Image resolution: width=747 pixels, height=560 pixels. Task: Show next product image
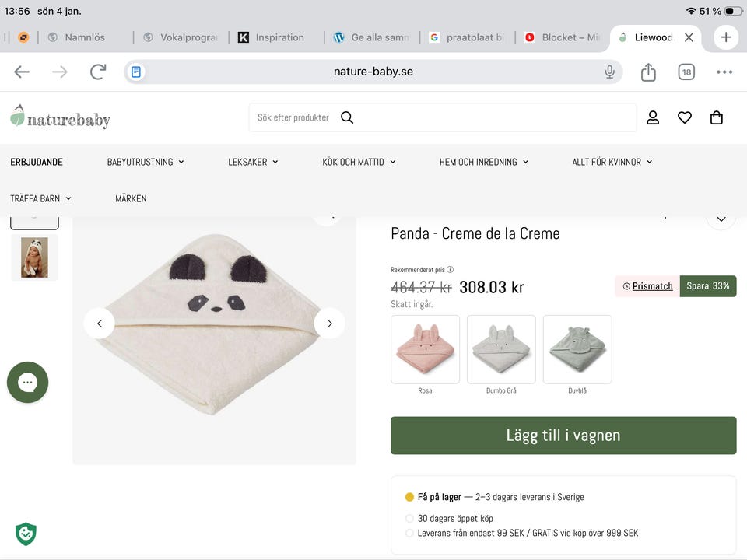pos(329,323)
